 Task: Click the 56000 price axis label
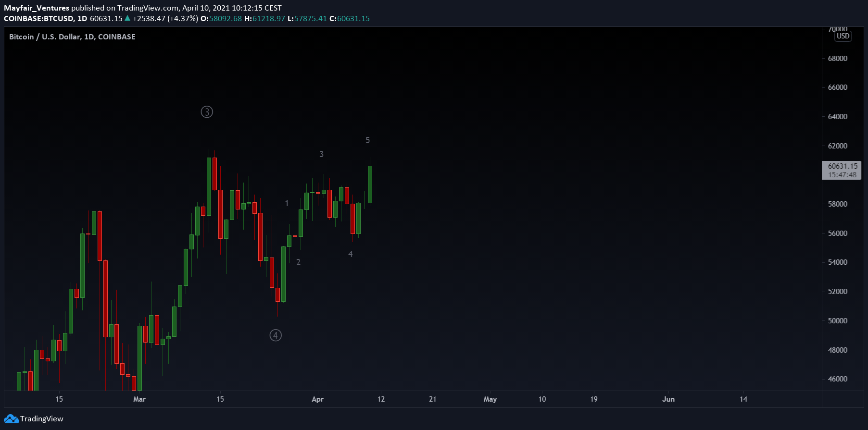838,233
